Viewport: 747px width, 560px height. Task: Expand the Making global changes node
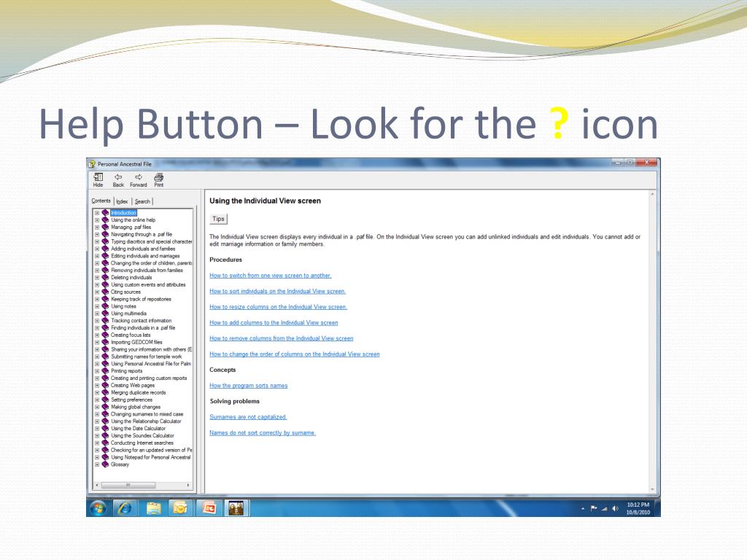[x=97, y=407]
